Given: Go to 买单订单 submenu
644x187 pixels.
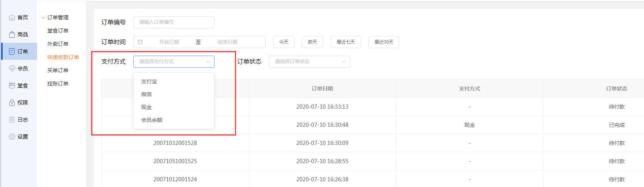Looking at the screenshot, I should (x=58, y=70).
